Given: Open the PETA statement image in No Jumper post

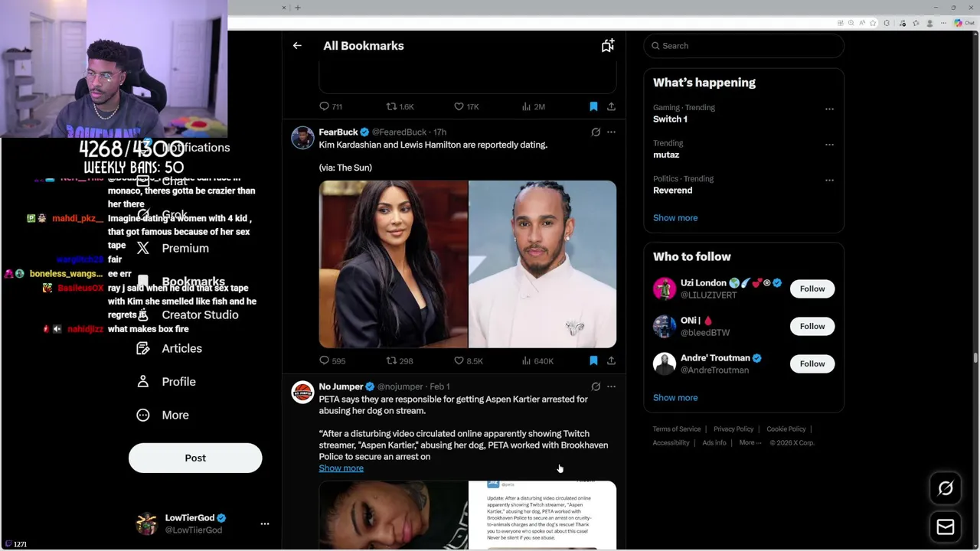Looking at the screenshot, I should point(542,515).
